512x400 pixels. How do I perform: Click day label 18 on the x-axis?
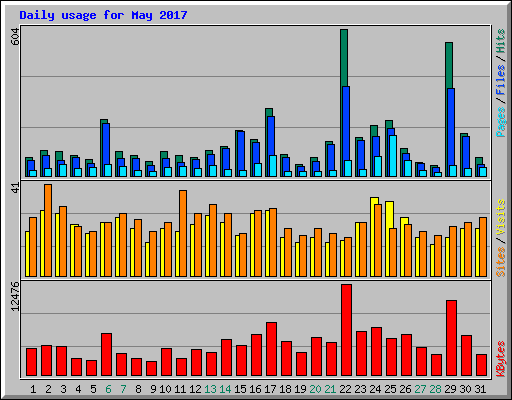click(285, 389)
